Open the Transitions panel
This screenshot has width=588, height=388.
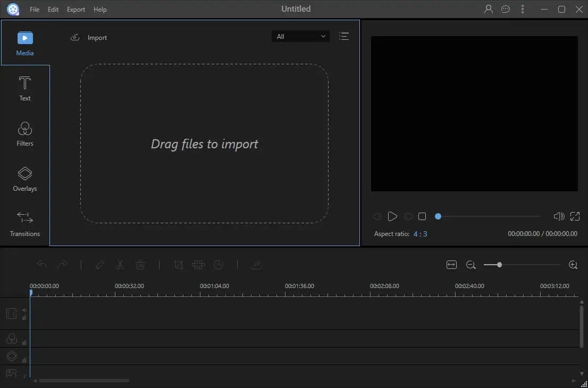click(25, 224)
